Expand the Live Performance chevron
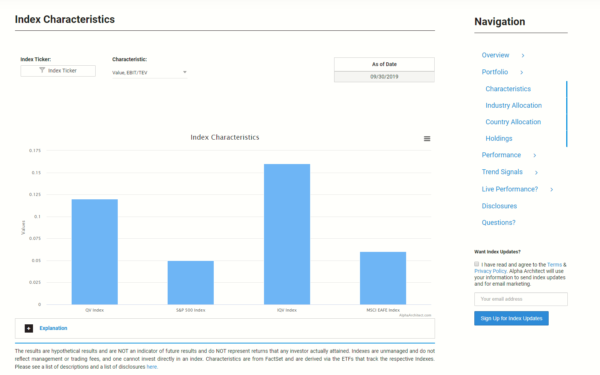 pos(551,189)
